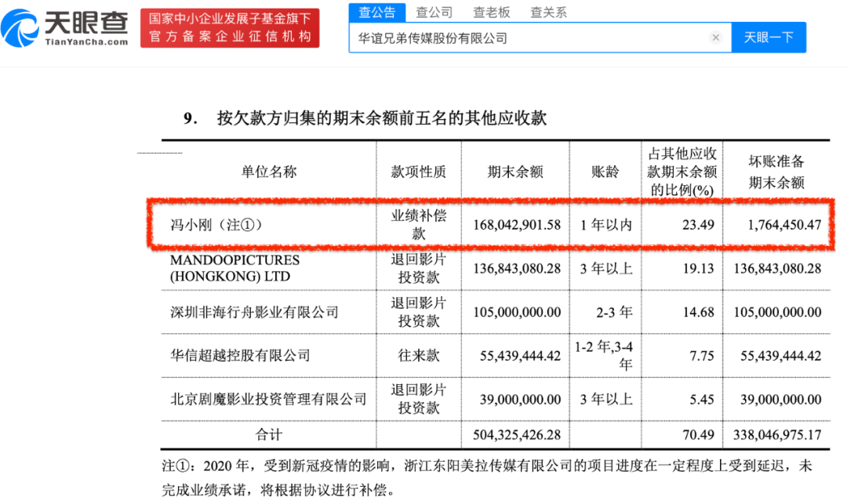Click the red official certification badge
The image size is (847, 504).
pos(229,28)
